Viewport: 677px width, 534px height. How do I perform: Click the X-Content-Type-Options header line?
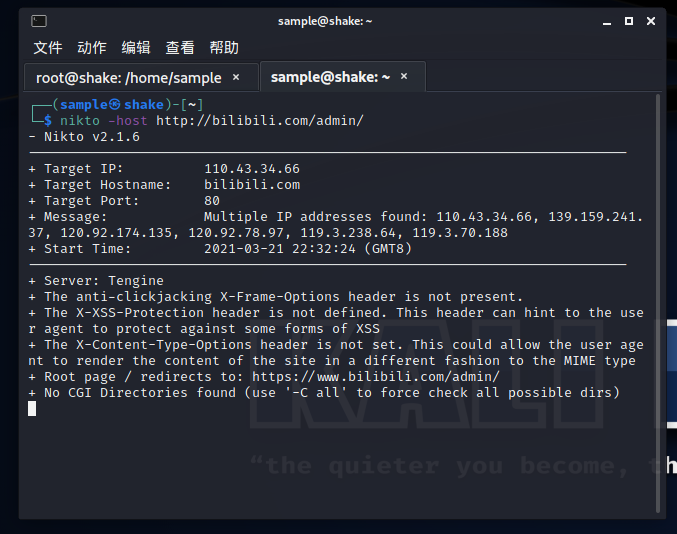[x=336, y=353]
